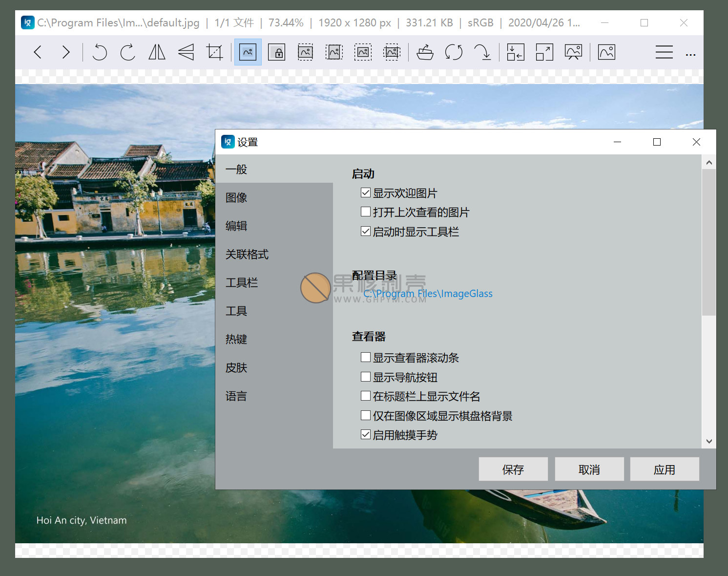Viewport: 728px width, 576px height.
Task: Click the 保存 button to save settings
Action: tap(513, 469)
